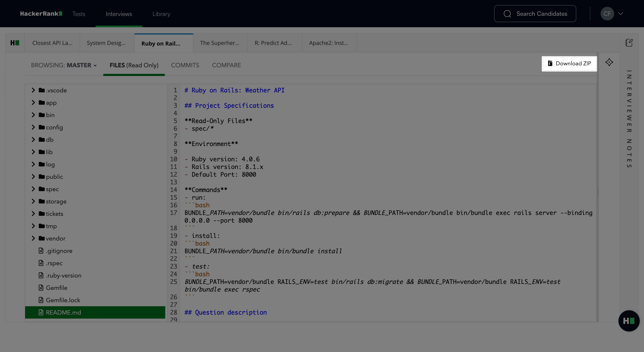Open the COMMITS tab
The image size is (644, 352).
[x=185, y=65]
